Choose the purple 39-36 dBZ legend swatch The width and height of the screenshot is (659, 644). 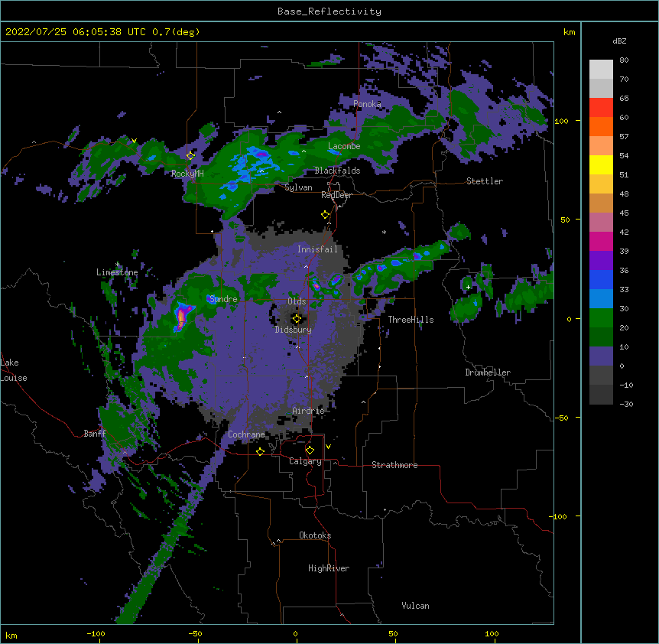click(x=601, y=261)
